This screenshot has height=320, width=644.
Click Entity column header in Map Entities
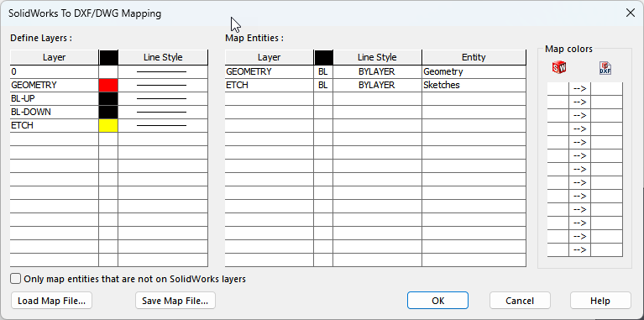(x=474, y=57)
